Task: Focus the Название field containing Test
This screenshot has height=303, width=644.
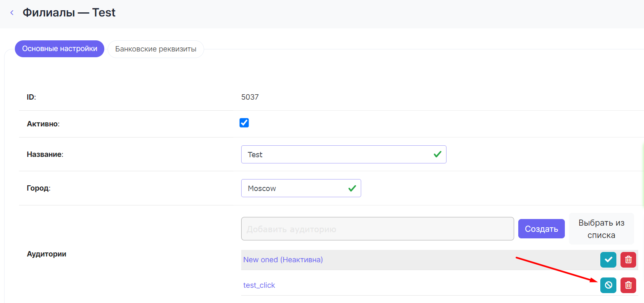Action: tap(334, 154)
